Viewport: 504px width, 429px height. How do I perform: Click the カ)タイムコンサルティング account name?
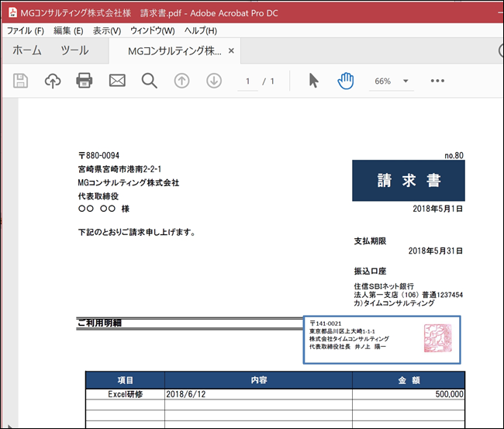pyautogui.click(x=394, y=303)
